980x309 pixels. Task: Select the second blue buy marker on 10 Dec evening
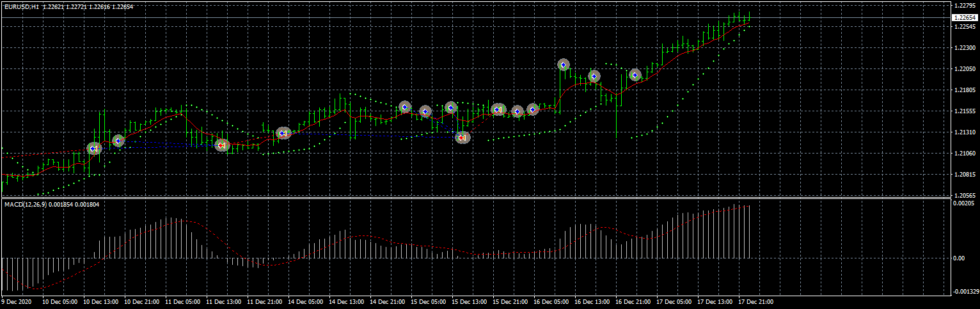[x=118, y=141]
